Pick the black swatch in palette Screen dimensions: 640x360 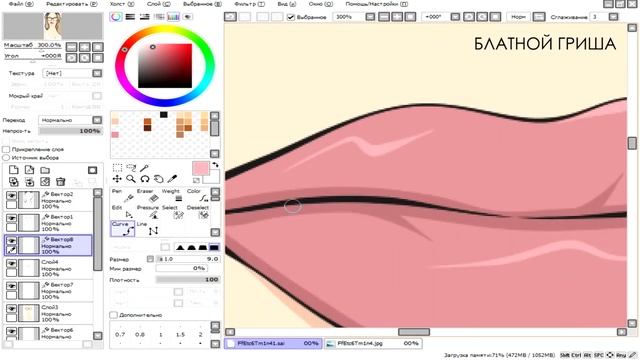coord(164,115)
